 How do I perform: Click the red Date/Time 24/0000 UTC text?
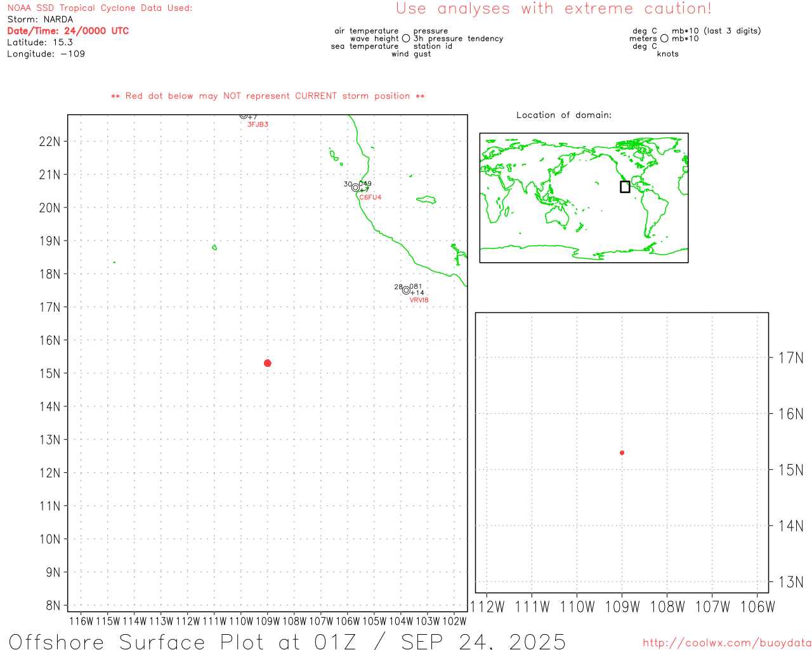click(68, 31)
